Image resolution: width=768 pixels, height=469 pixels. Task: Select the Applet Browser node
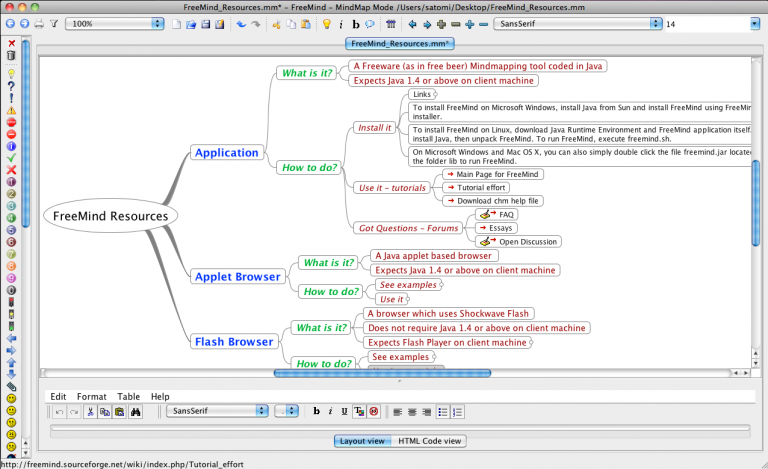[x=236, y=276]
